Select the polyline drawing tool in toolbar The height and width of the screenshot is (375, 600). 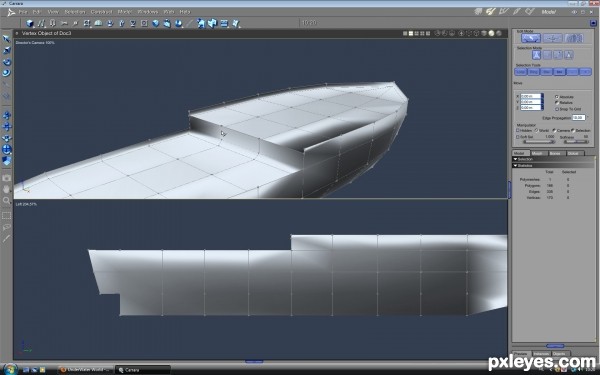(41, 23)
